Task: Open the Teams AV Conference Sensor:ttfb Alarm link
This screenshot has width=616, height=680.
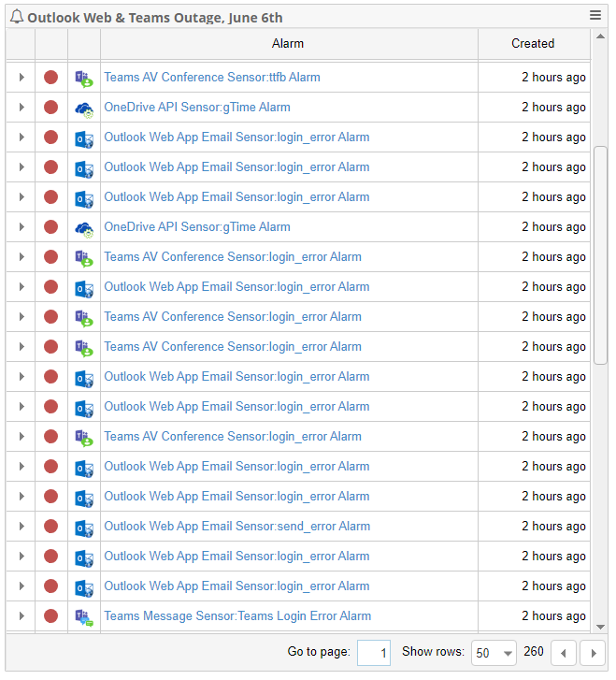Action: click(x=212, y=78)
